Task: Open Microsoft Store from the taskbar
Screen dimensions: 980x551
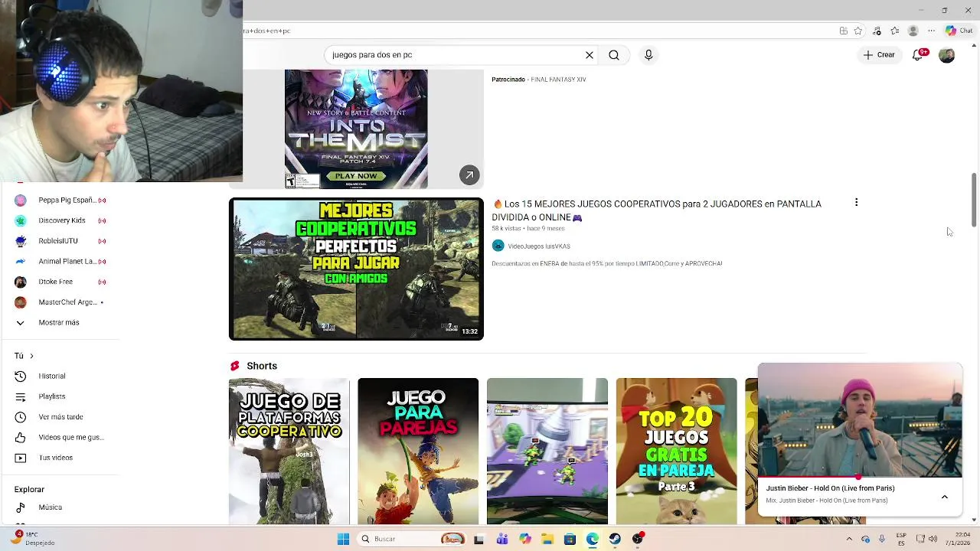Action: (x=570, y=539)
